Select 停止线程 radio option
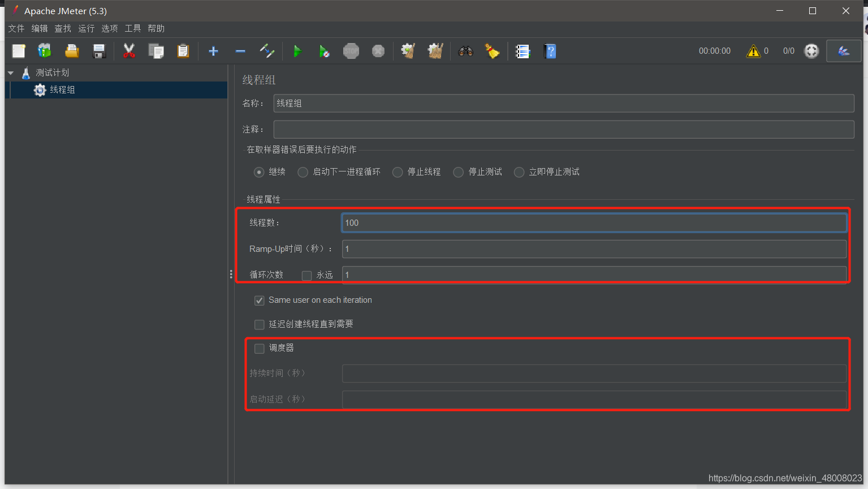The height and width of the screenshot is (489, 868). (x=398, y=172)
